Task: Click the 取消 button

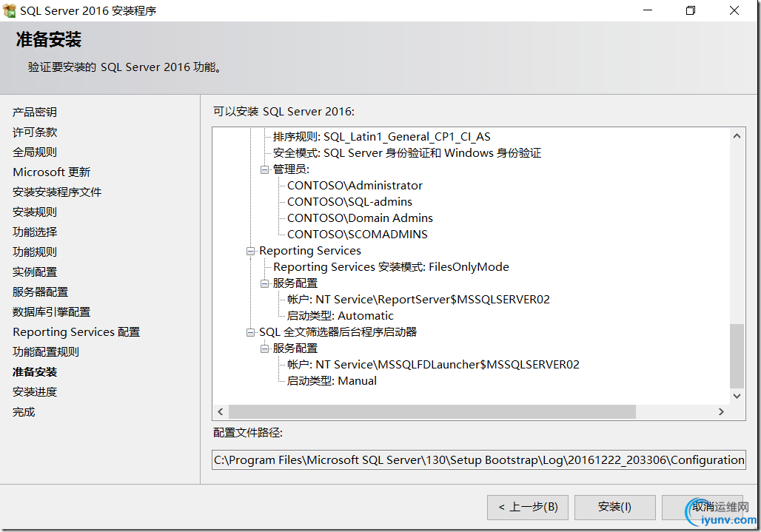Action: pos(703,508)
